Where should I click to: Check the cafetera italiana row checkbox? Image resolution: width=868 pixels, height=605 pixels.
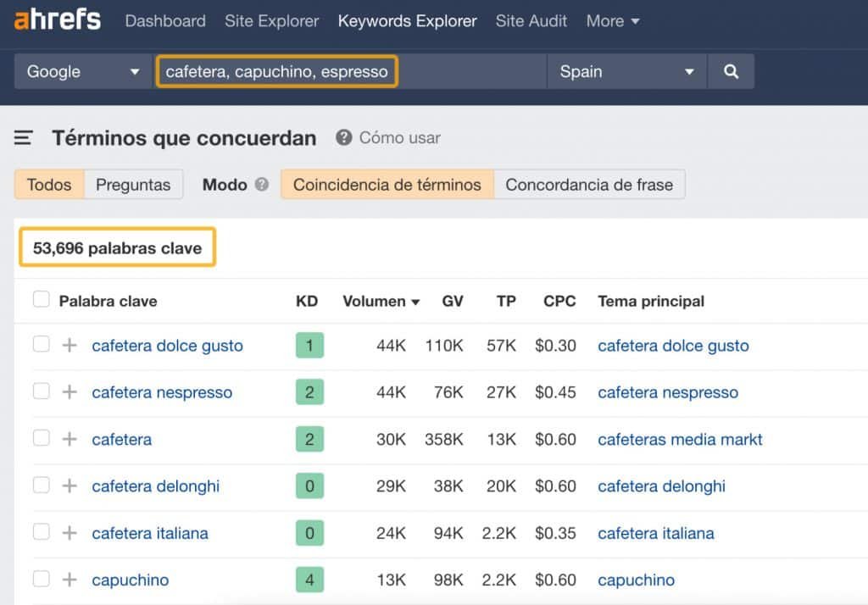(x=41, y=532)
